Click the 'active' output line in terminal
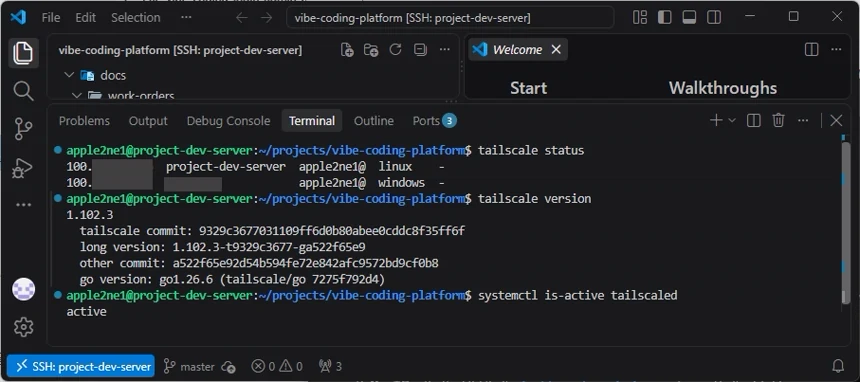 pyautogui.click(x=87, y=312)
